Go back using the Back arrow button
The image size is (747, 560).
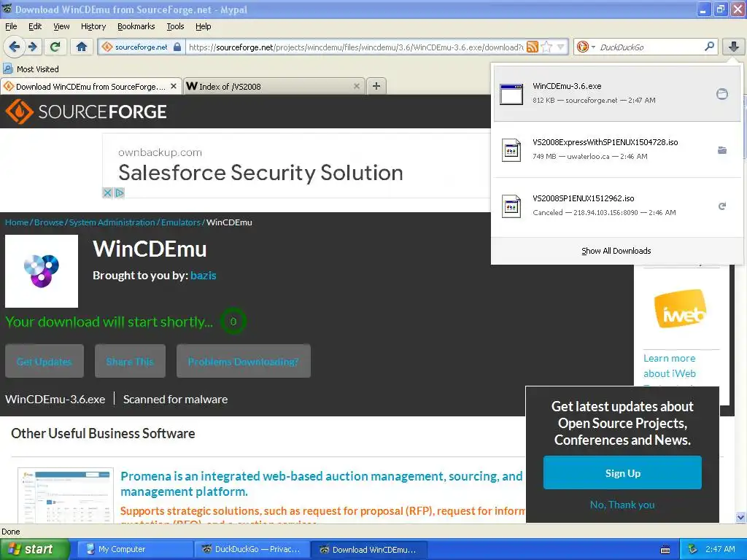pos(15,47)
